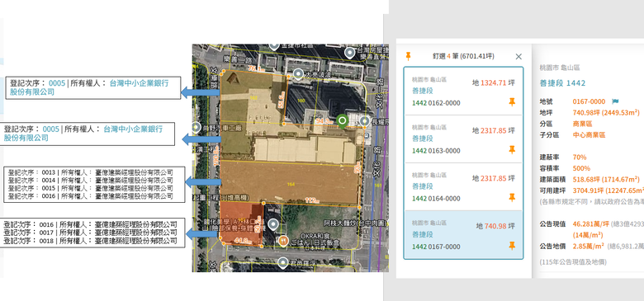Click the 112m boundary length label
The image size is (644, 301).
point(313,200)
